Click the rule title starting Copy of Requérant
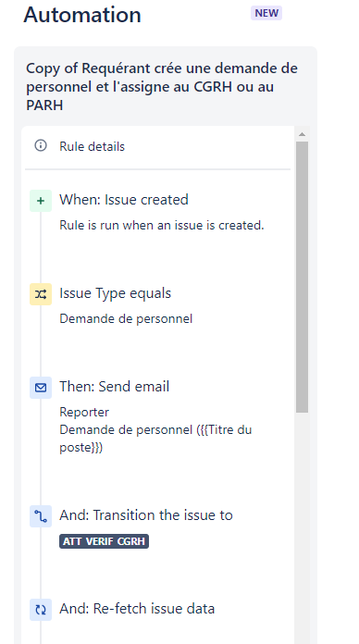Screen dimensions: 359x644 click(x=162, y=87)
